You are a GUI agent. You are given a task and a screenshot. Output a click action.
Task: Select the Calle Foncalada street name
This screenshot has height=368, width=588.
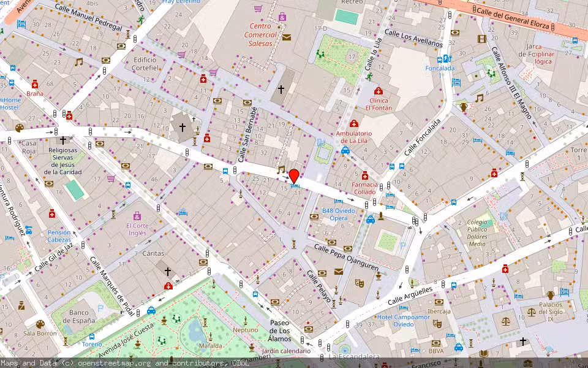tap(422, 138)
